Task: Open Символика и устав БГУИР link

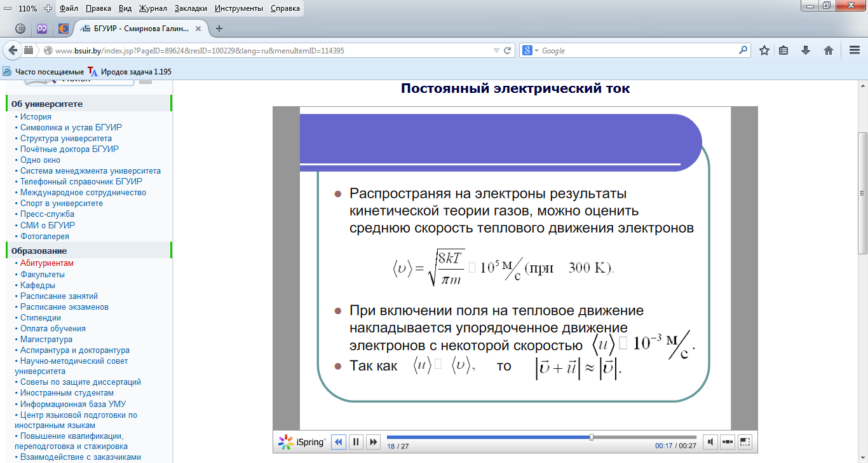Action: point(71,128)
